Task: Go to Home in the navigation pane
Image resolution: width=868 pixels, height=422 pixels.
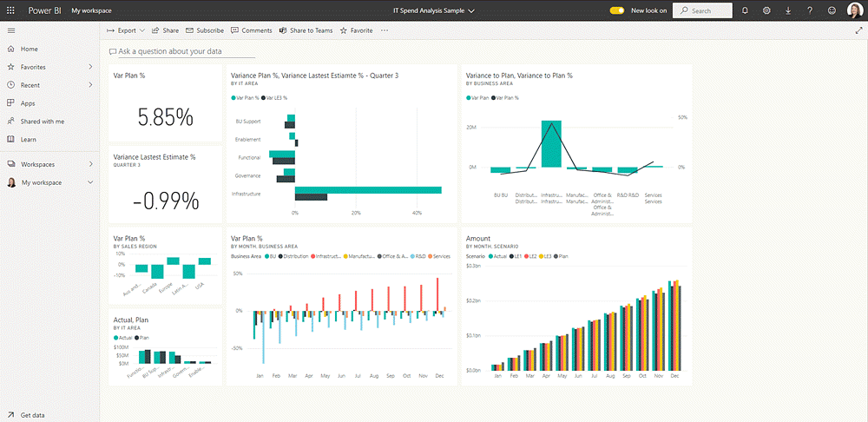Action: [x=29, y=49]
